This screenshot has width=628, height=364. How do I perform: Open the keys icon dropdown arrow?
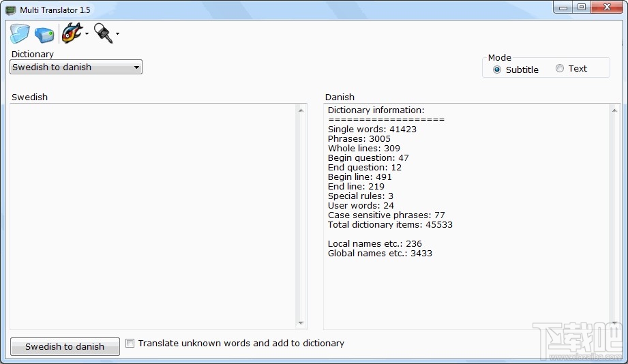(x=117, y=34)
